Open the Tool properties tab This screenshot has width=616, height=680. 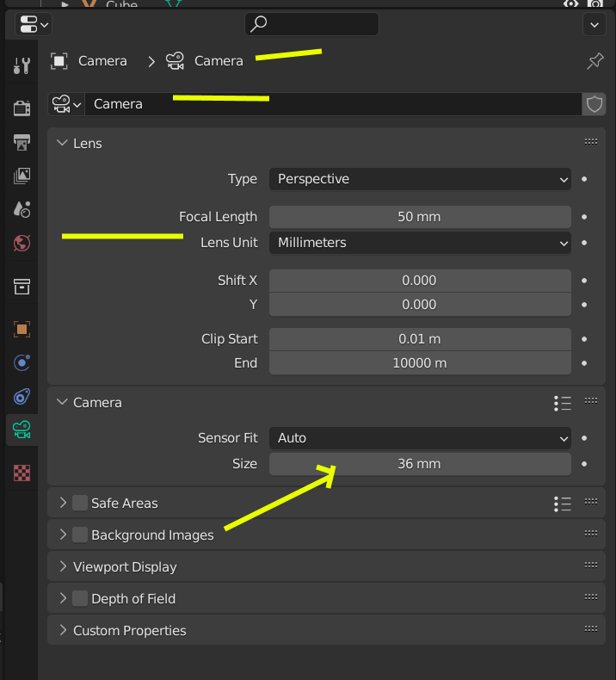[x=22, y=65]
